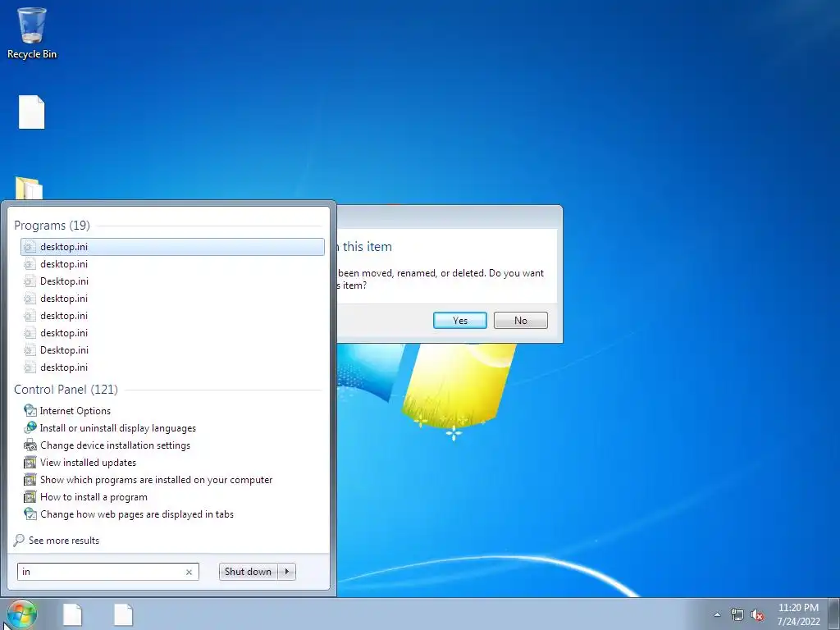Click Yes in the dialog
The image size is (840, 630).
(x=459, y=321)
